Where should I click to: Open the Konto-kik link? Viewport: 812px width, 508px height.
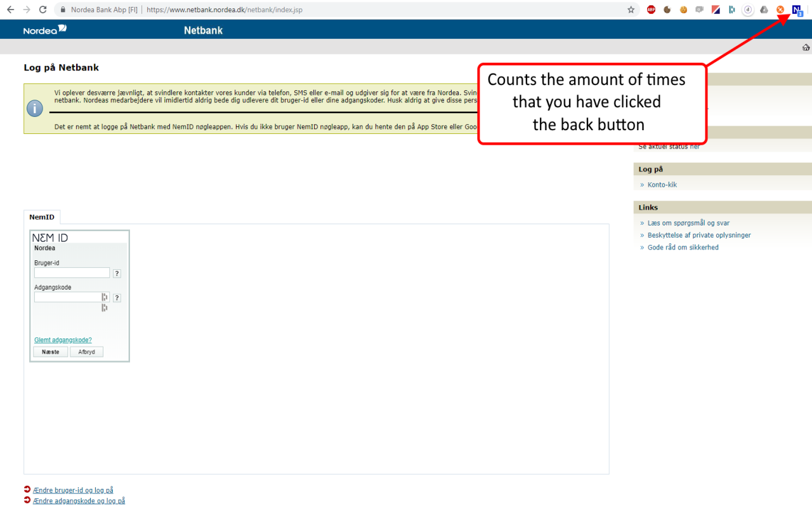pyautogui.click(x=662, y=185)
